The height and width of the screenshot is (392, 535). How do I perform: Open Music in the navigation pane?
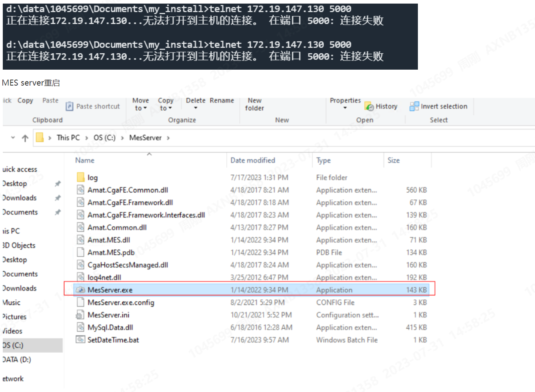[12, 302]
